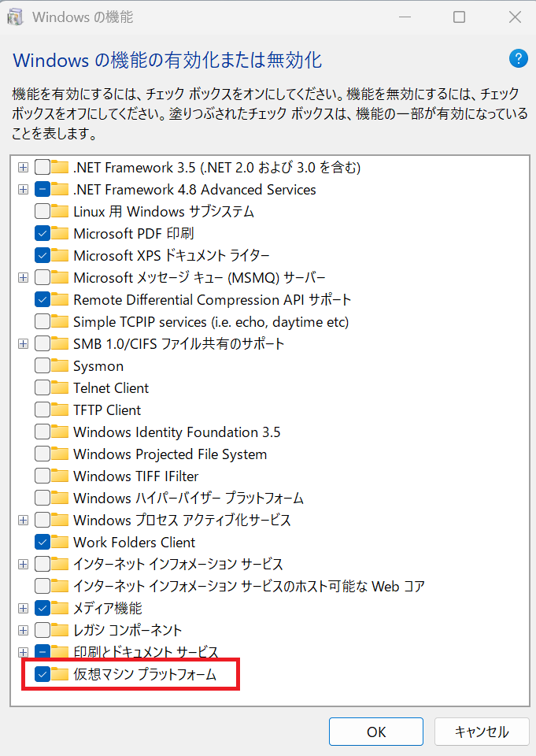Image resolution: width=536 pixels, height=756 pixels.
Task: Maximize the Windows の機能 window
Action: pos(460,17)
